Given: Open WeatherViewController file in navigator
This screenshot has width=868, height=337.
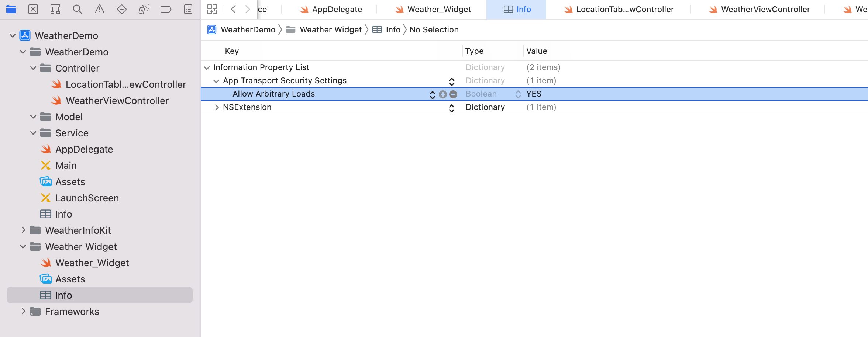Looking at the screenshot, I should (117, 101).
